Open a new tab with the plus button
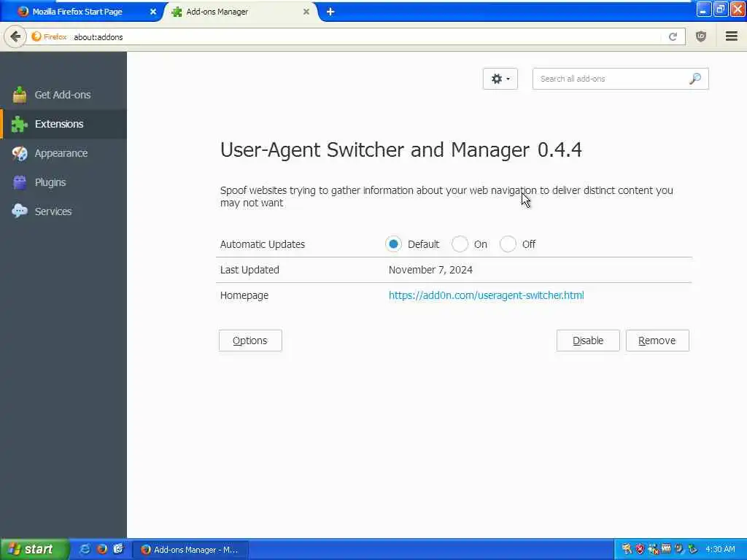 [330, 12]
